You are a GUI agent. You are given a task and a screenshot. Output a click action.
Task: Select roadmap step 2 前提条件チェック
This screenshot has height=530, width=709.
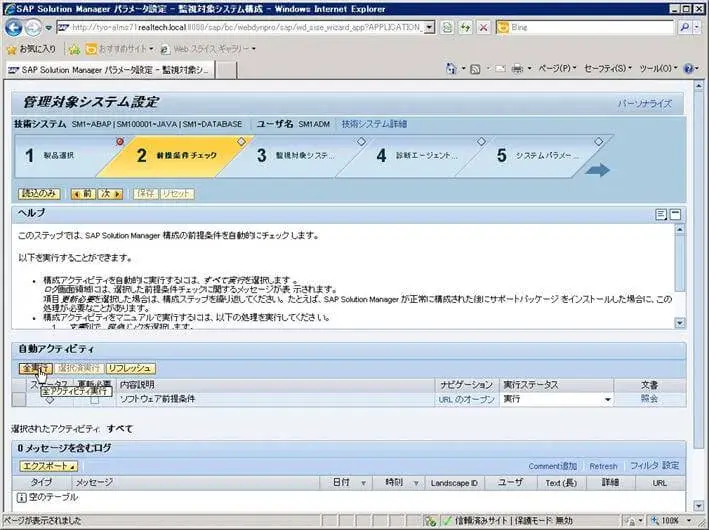point(174,156)
